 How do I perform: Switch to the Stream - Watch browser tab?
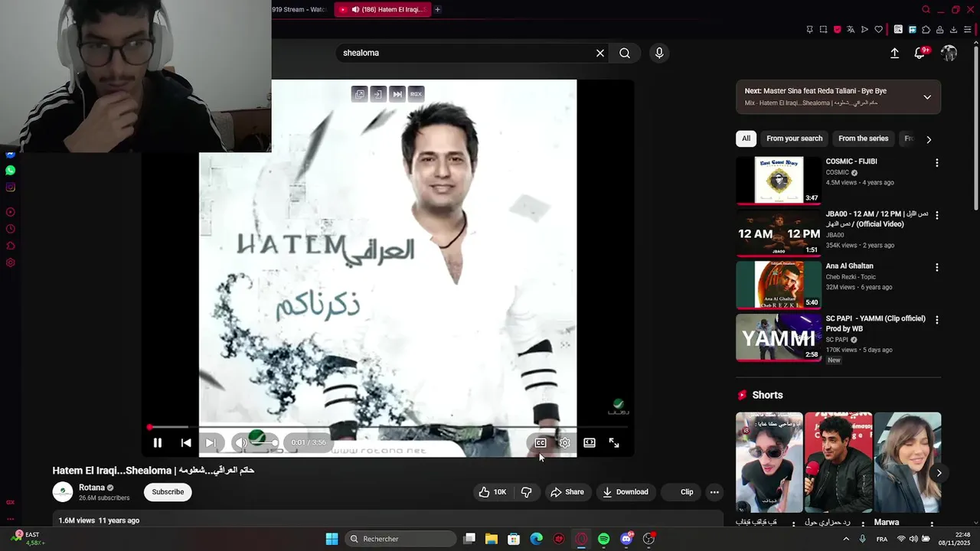pos(300,9)
